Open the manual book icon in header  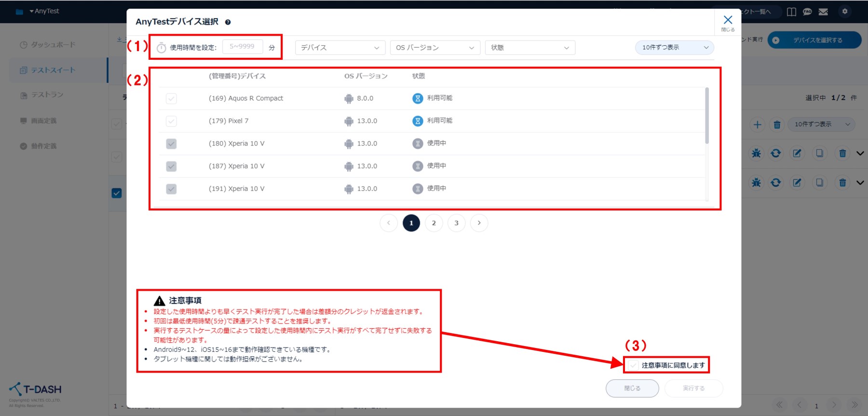pos(791,12)
